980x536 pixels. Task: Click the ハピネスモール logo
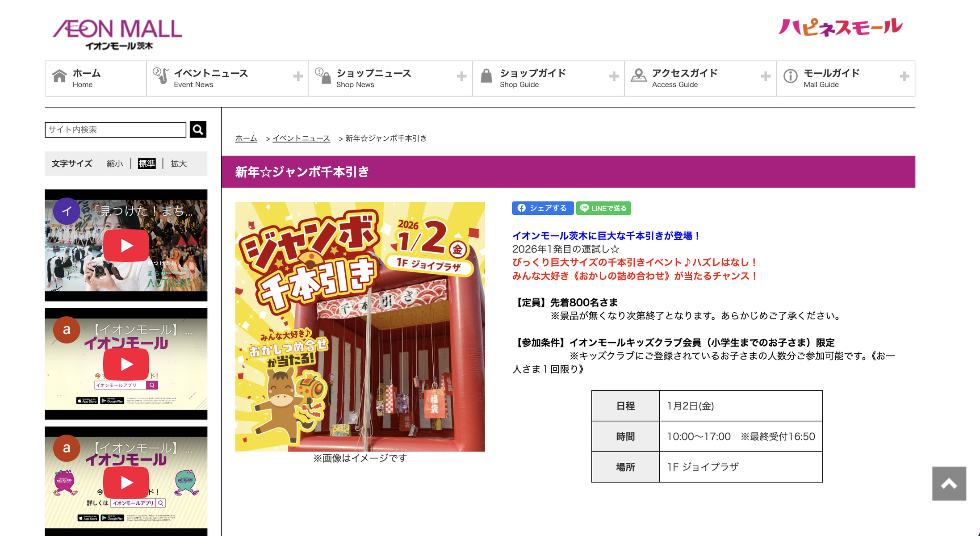click(840, 27)
